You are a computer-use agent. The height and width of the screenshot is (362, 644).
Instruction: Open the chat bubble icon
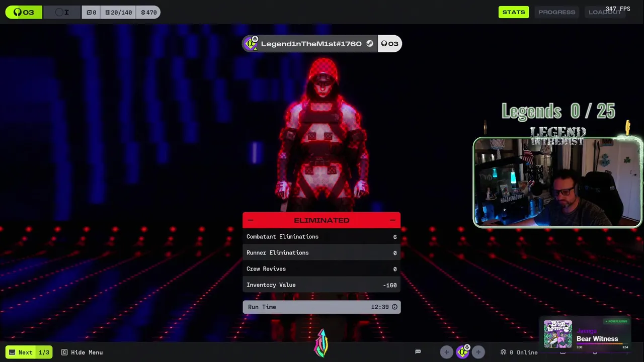tap(418, 352)
